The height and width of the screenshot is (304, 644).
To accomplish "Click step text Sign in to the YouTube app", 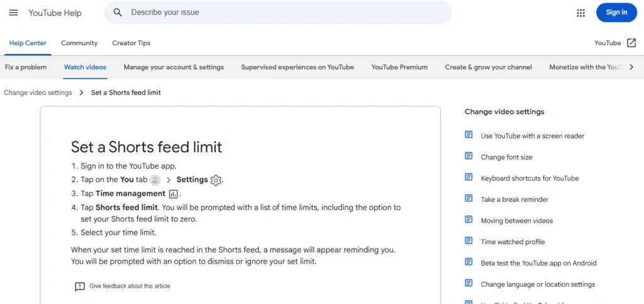I will [128, 166].
